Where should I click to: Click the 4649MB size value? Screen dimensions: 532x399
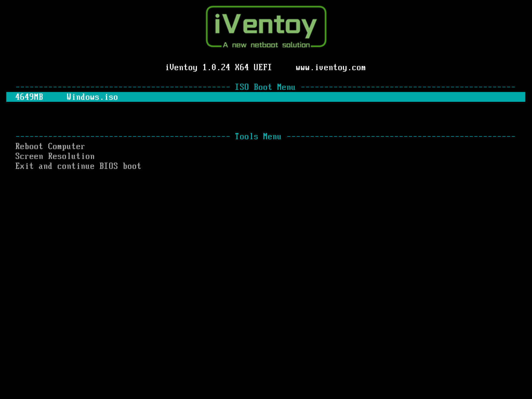pyautogui.click(x=29, y=97)
